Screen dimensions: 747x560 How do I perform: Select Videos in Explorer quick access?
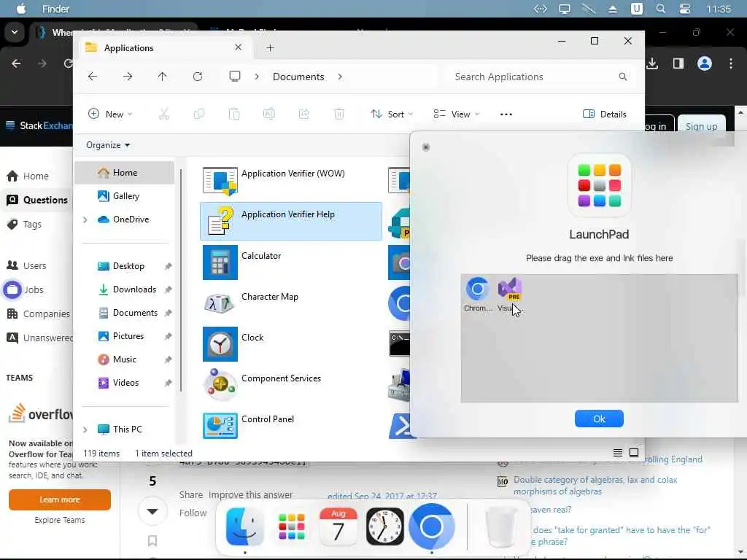[x=125, y=383]
